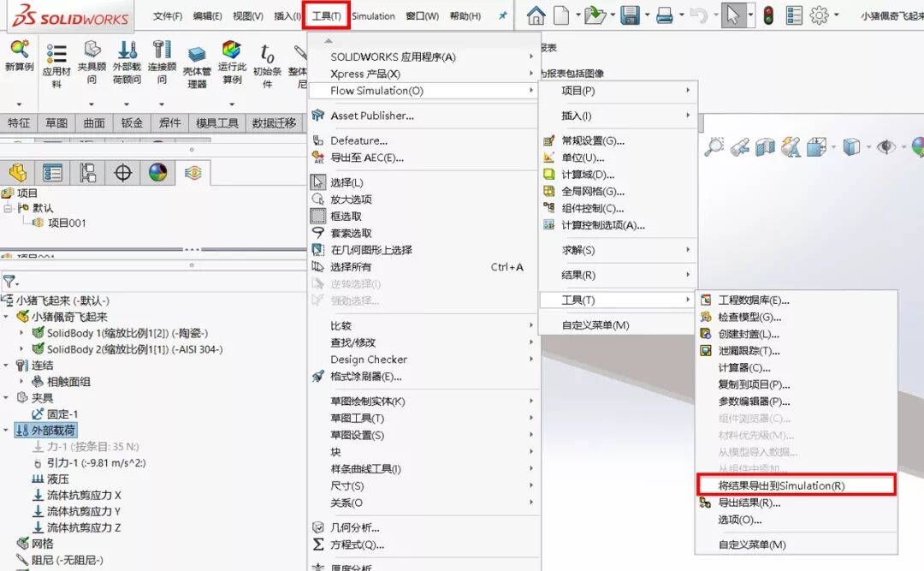Viewport: 924px width, 571px height.
Task: Expand the SolidBody 1 tree node
Action: pyautogui.click(x=21, y=333)
